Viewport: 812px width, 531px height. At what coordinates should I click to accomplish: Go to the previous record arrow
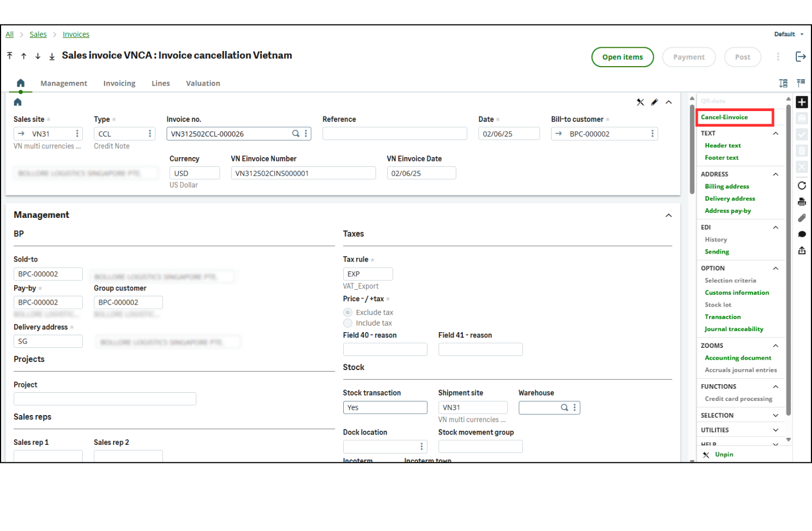click(24, 56)
